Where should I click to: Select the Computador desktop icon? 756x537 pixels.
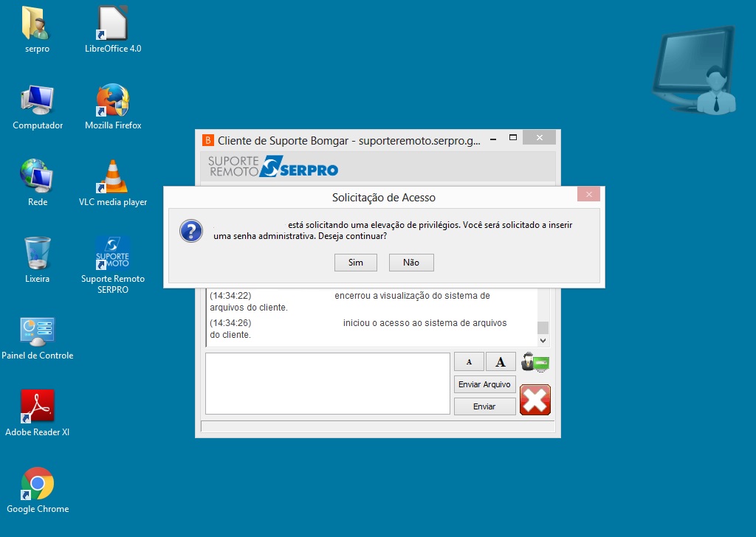[38, 107]
